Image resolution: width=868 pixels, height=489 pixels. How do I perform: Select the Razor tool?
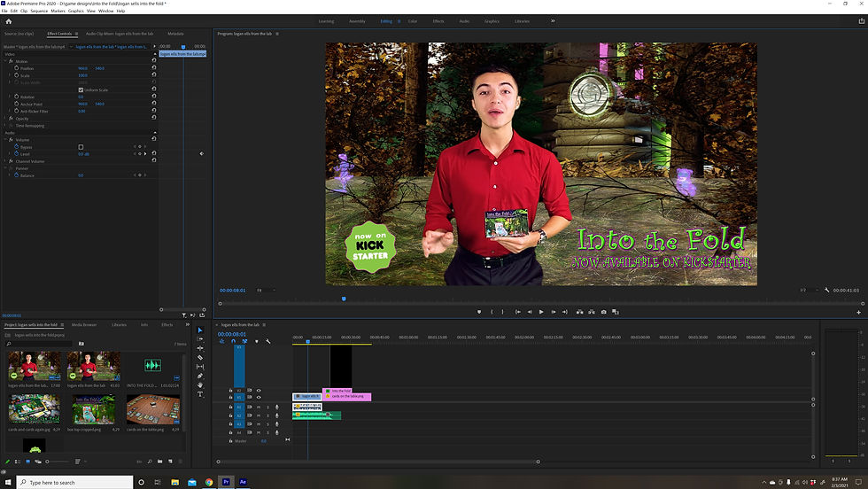coord(200,357)
